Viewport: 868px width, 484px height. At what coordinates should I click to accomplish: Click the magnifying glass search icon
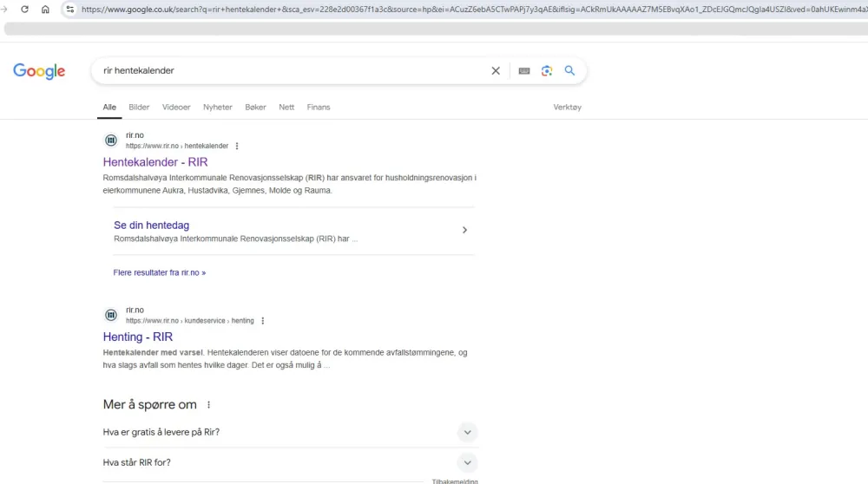[x=570, y=71]
